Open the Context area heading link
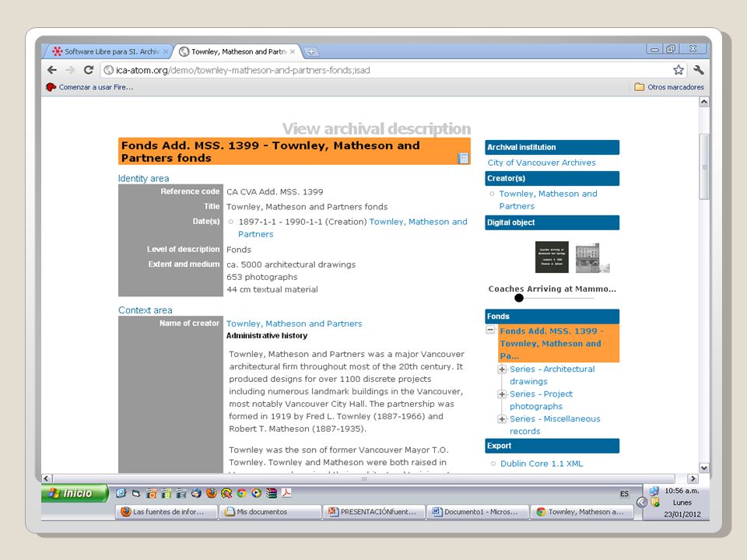The width and height of the screenshot is (747, 560). click(146, 310)
